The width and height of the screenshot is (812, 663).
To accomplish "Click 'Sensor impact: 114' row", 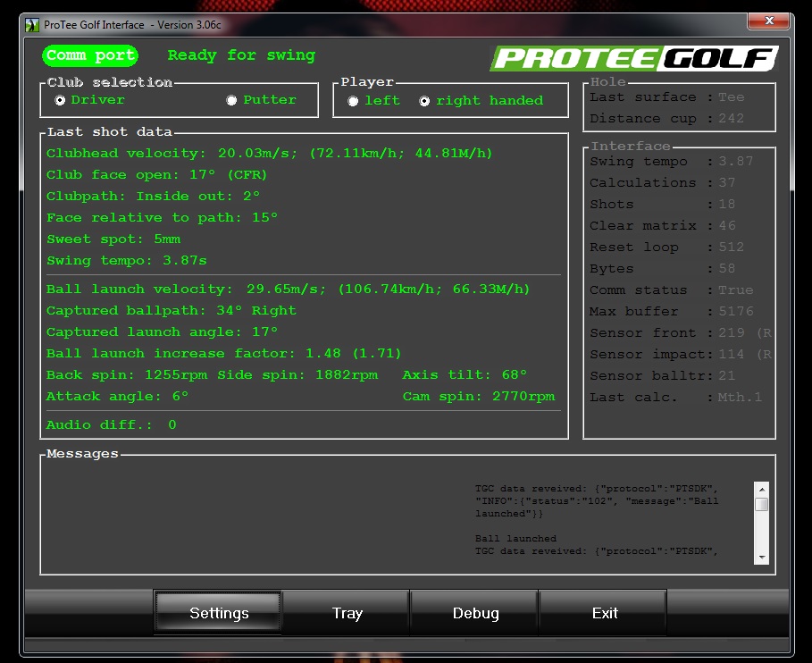I will tap(681, 355).
